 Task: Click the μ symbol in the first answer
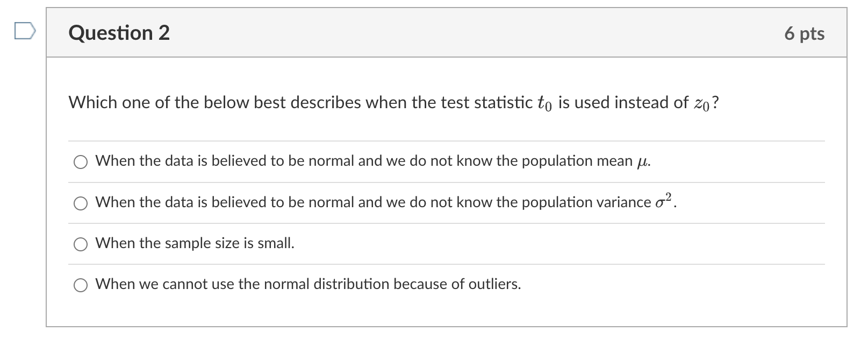(x=642, y=161)
